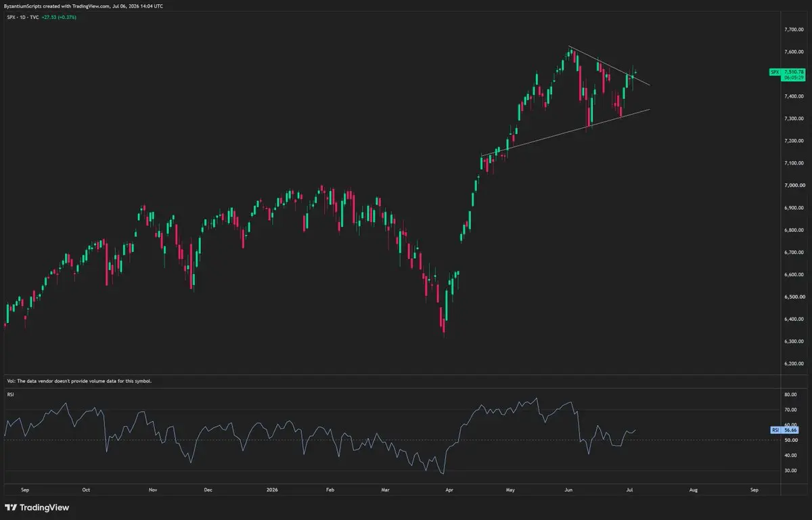
Task: Click the 7,400.00 price axis label
Action: [793, 97]
